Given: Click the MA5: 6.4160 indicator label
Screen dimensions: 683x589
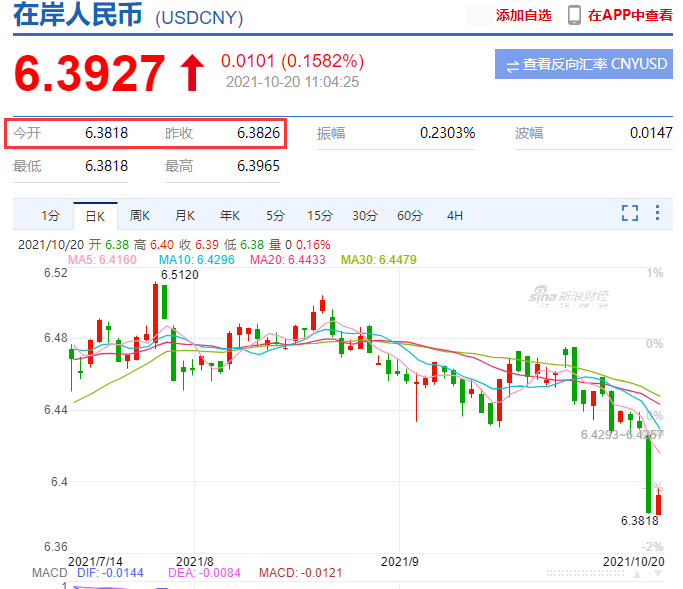Looking at the screenshot, I should (x=102, y=260).
